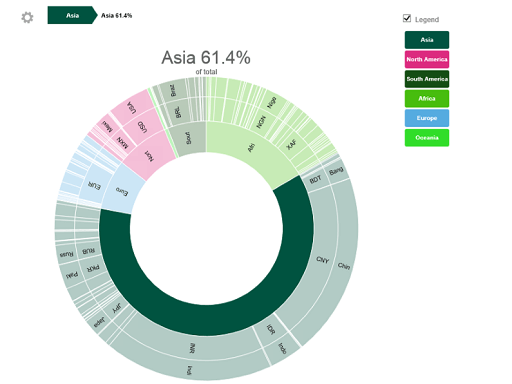The image size is (512, 384).
Task: Click the CNY currency segment
Action: click(322, 260)
